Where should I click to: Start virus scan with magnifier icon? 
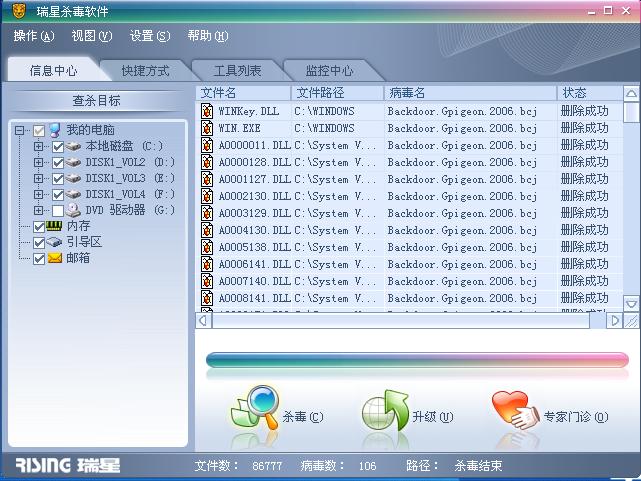[x=256, y=407]
